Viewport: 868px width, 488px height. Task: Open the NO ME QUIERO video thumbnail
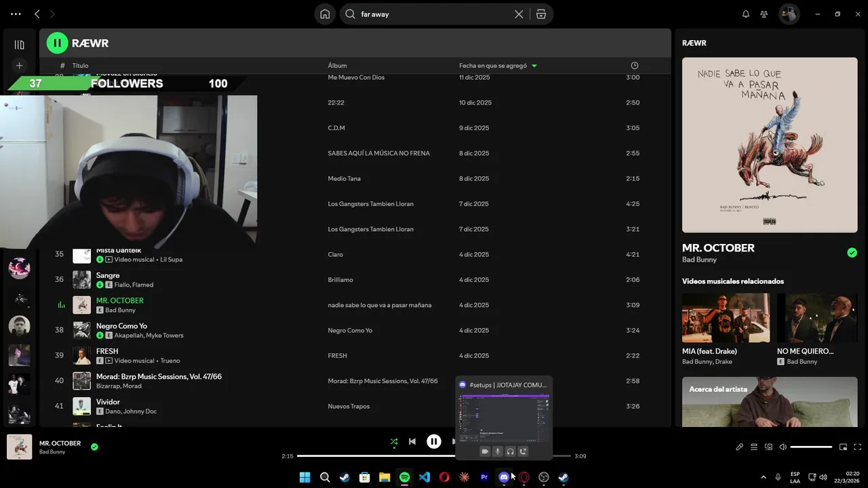[x=817, y=318]
